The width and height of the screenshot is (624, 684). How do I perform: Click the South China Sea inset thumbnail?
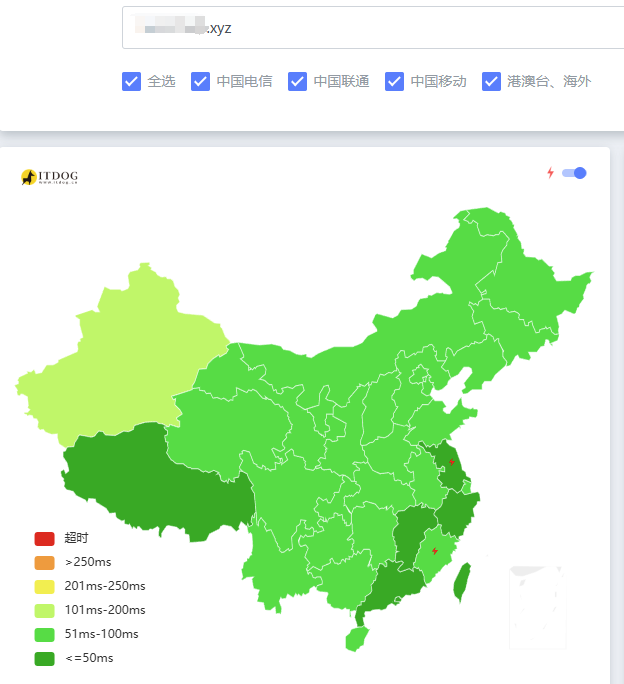pyautogui.click(x=538, y=608)
